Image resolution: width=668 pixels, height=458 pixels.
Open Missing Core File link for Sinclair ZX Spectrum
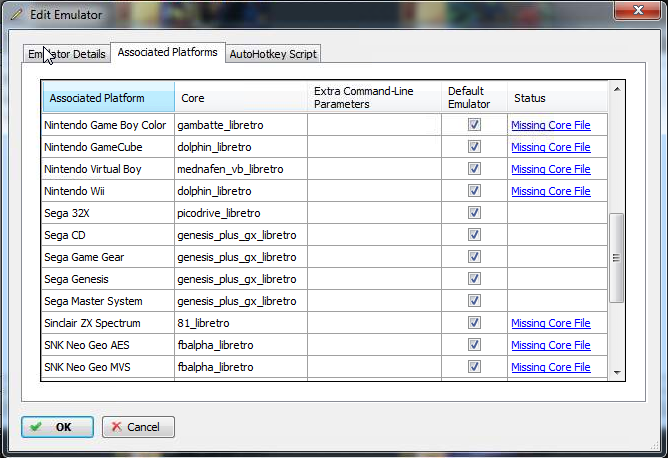tap(551, 323)
